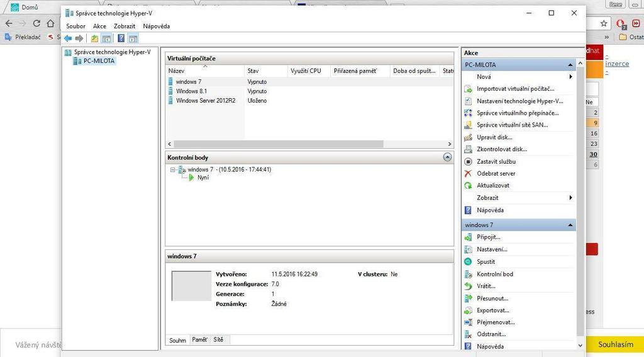Expand the Zobrazit submenu in Akce pane
The width and height of the screenshot is (644, 357).
570,198
